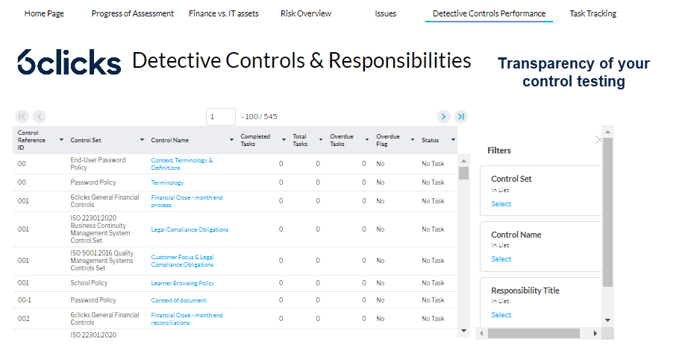Click Control Name column header text

coord(170,140)
